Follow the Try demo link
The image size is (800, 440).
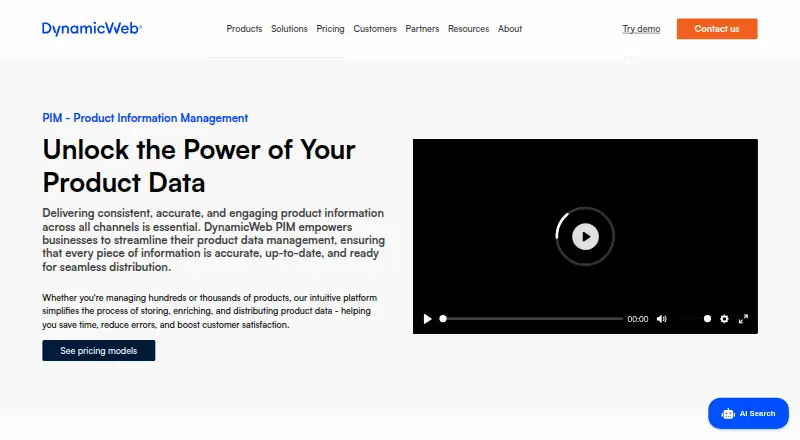click(x=641, y=29)
